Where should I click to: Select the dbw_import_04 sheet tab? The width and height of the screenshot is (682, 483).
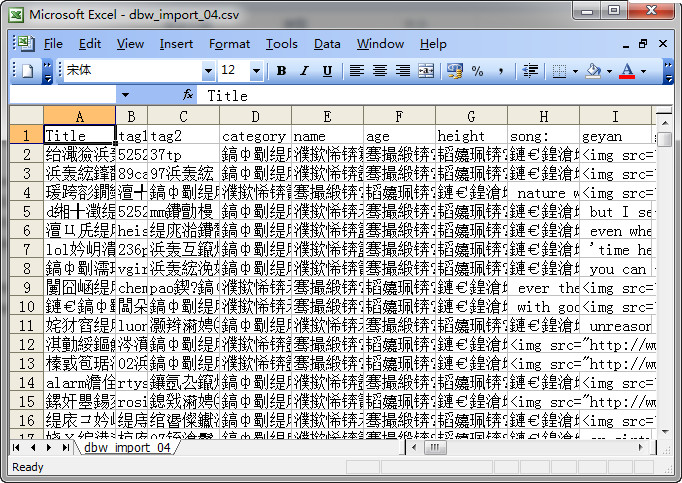click(127, 447)
